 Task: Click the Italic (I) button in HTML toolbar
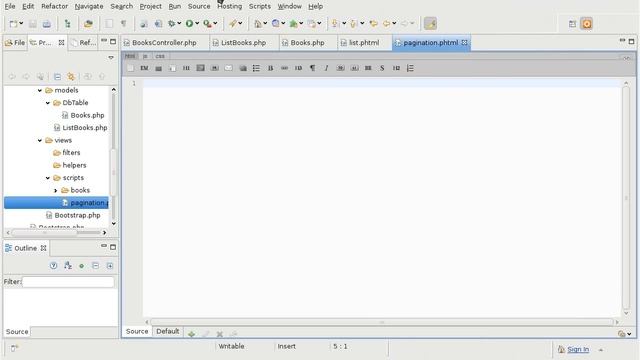[326, 68]
